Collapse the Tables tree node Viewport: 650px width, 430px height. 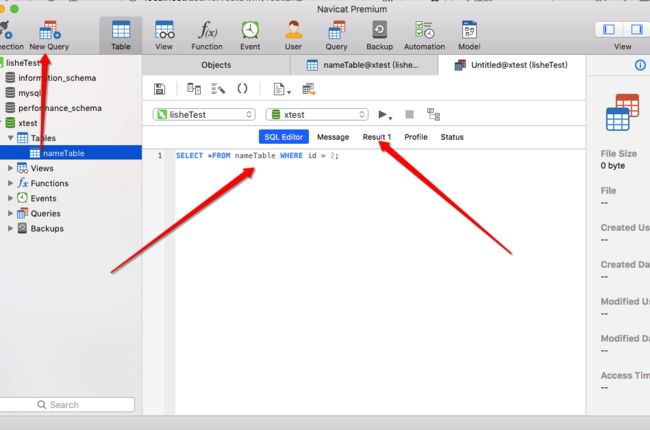10,138
